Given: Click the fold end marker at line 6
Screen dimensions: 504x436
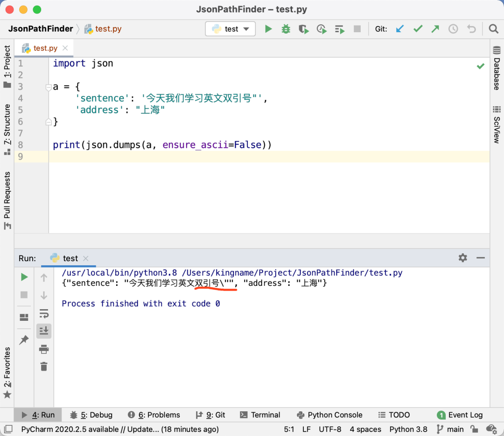Looking at the screenshot, I should [49, 122].
